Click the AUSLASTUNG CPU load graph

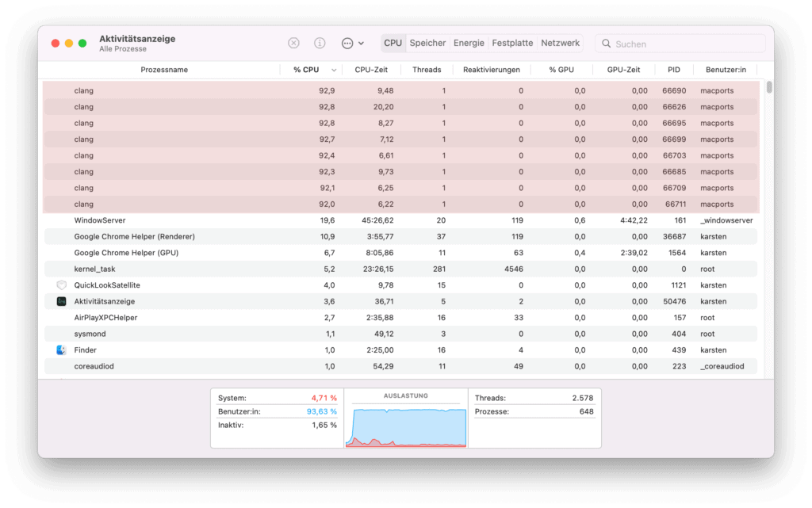pos(406,427)
